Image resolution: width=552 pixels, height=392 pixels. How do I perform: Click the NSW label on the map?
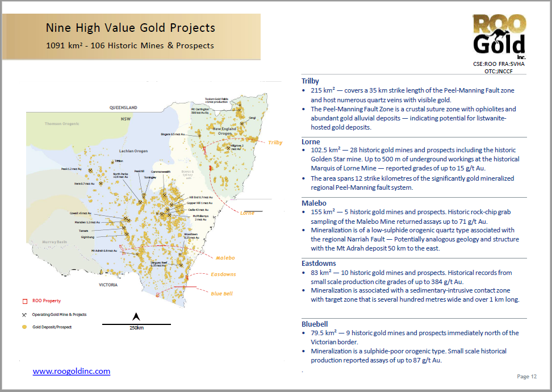point(126,119)
